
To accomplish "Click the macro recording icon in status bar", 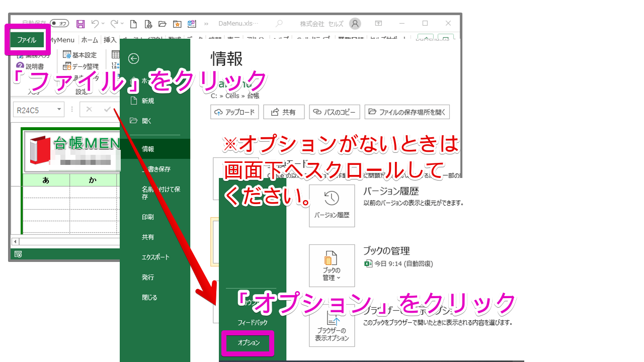I will 18,254.
